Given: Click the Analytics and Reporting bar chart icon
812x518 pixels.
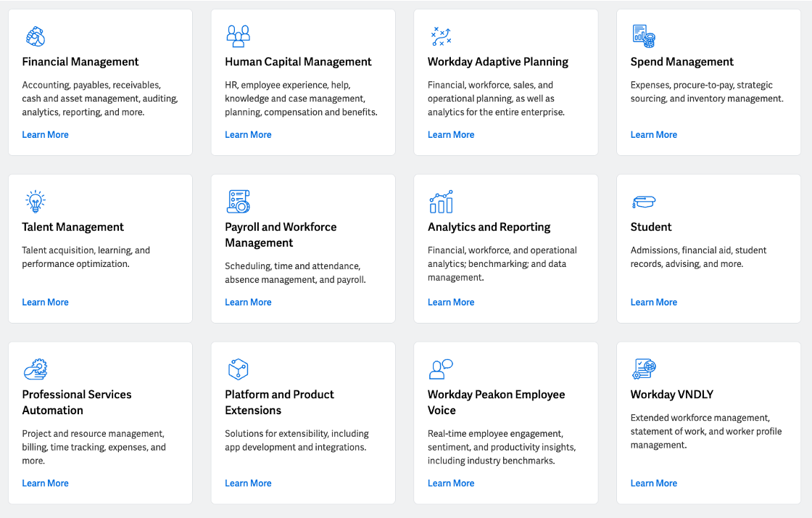Looking at the screenshot, I should tap(442, 202).
